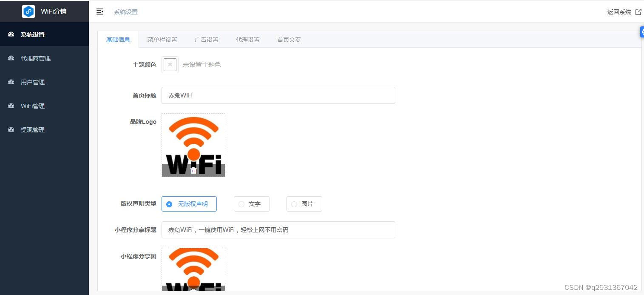Click the dashboard icon beside 提现管理
Screen dimensions: 644x295
click(11, 130)
